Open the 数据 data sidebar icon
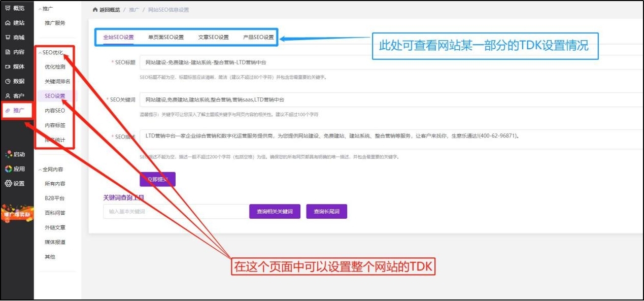644x301 pixels. coord(8,81)
